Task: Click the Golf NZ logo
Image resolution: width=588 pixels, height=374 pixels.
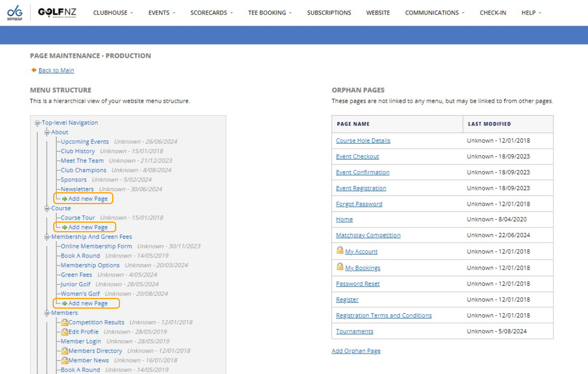Action: (57, 12)
